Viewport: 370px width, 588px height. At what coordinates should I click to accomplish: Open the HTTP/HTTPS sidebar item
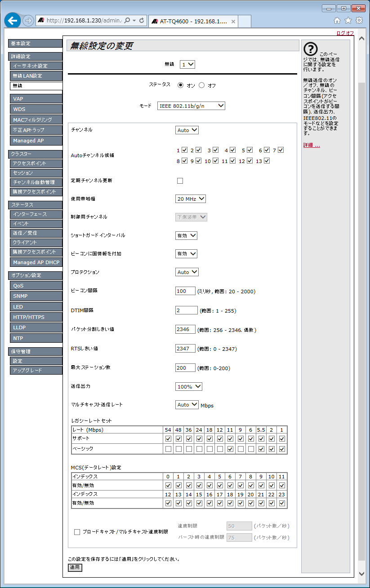tap(36, 317)
